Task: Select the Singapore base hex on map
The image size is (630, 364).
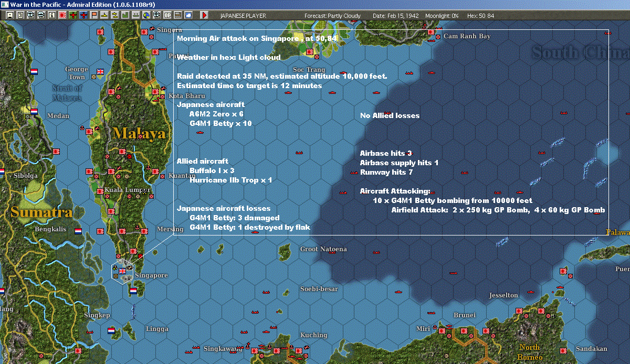Action: (x=122, y=271)
